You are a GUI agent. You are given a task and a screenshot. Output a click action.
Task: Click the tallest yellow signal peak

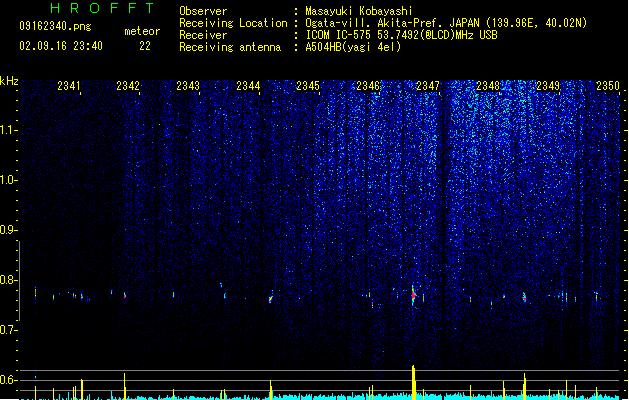pyautogui.click(x=414, y=382)
